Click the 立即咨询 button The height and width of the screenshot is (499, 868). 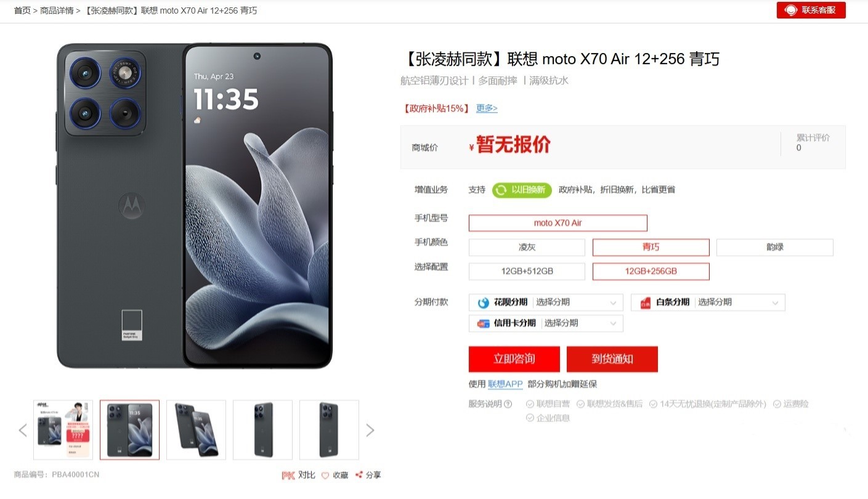coord(514,359)
